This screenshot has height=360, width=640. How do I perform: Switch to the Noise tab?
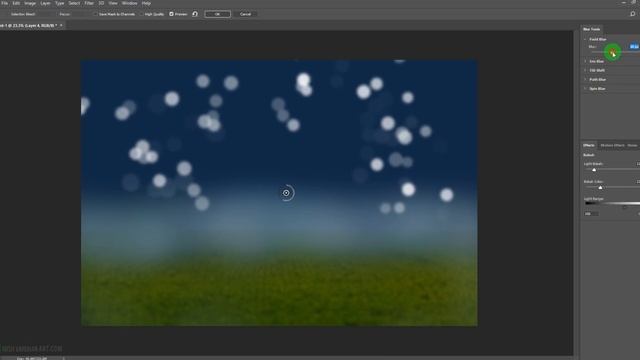[x=632, y=146]
